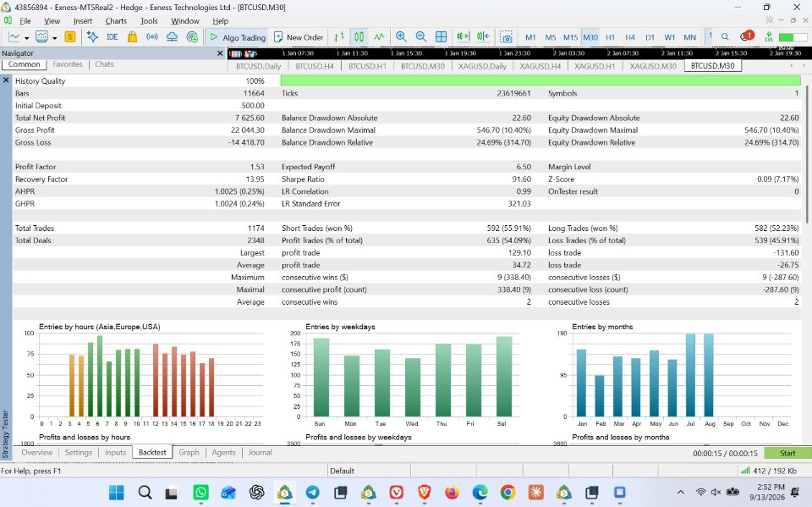Close the Strategy Tester panel
The image size is (812, 507).
[x=6, y=80]
